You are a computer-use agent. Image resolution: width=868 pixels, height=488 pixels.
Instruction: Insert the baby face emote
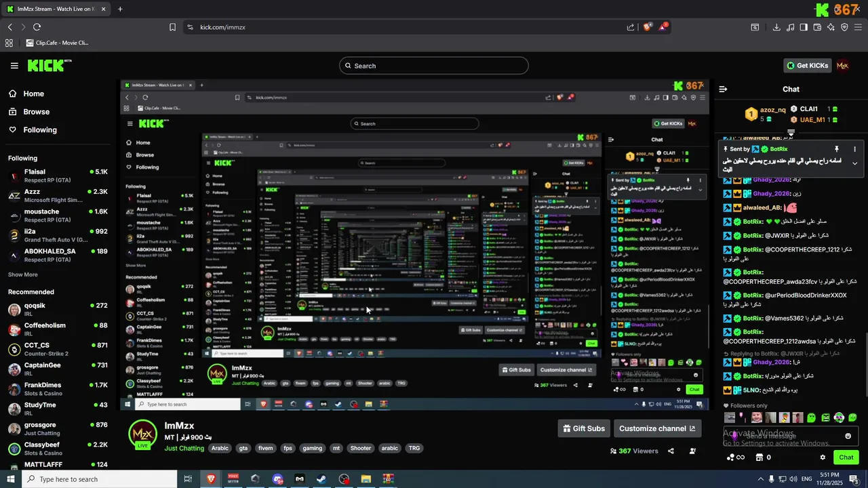756,418
